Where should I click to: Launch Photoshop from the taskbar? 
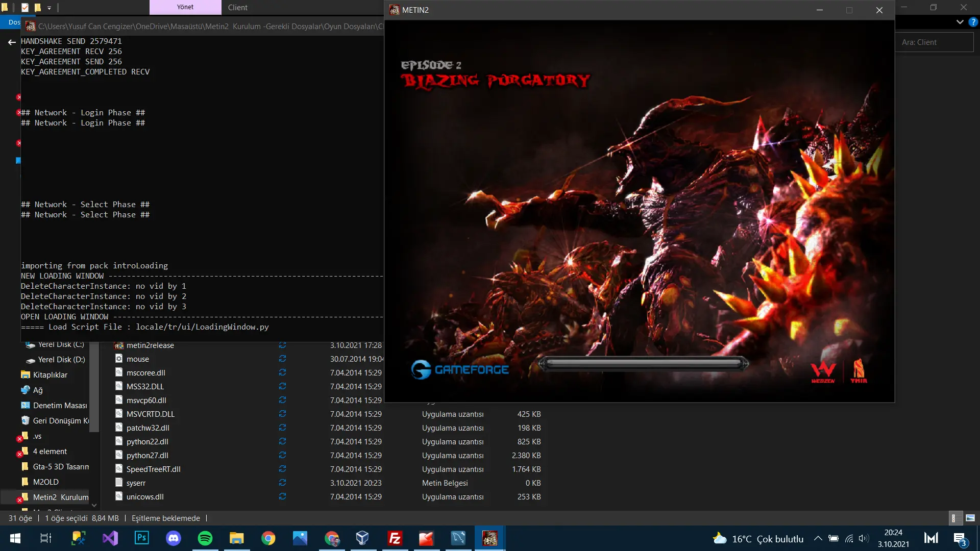(142, 538)
